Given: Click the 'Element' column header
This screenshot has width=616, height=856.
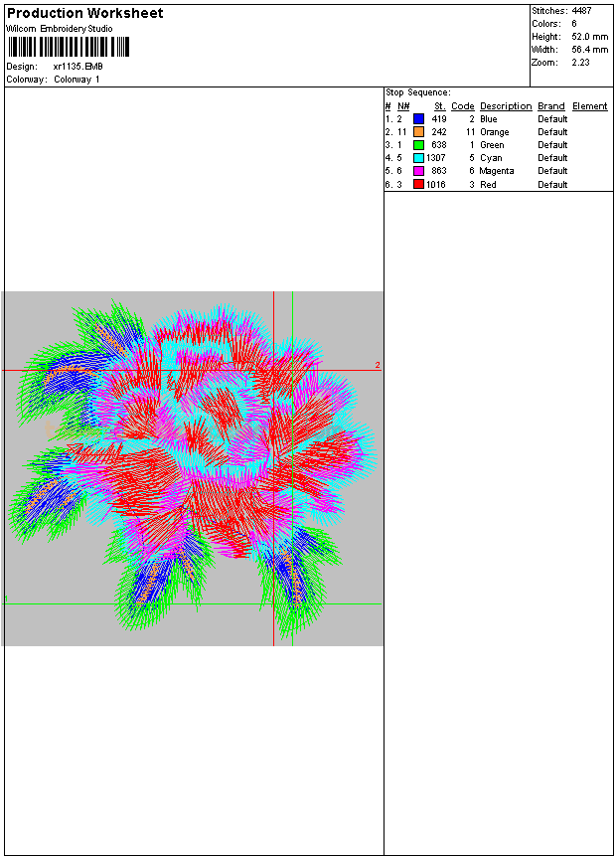Looking at the screenshot, I should click(590, 106).
